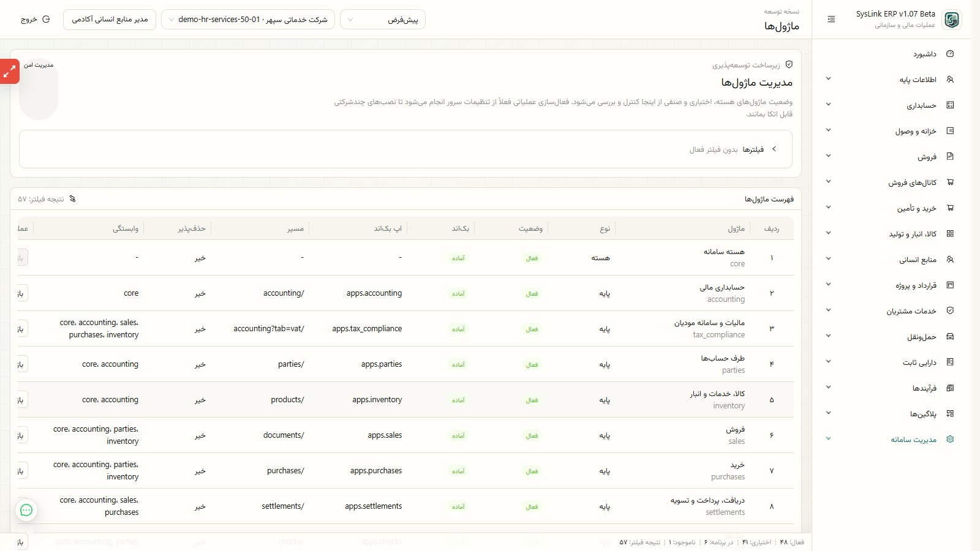Click the کانال‌های فروش cart icon

pos(950,182)
